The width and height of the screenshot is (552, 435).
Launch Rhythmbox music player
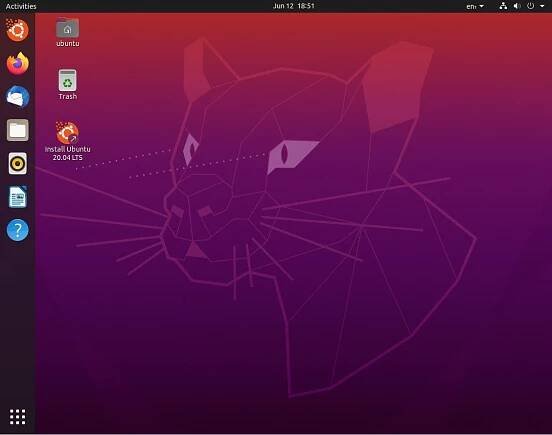coord(17,164)
